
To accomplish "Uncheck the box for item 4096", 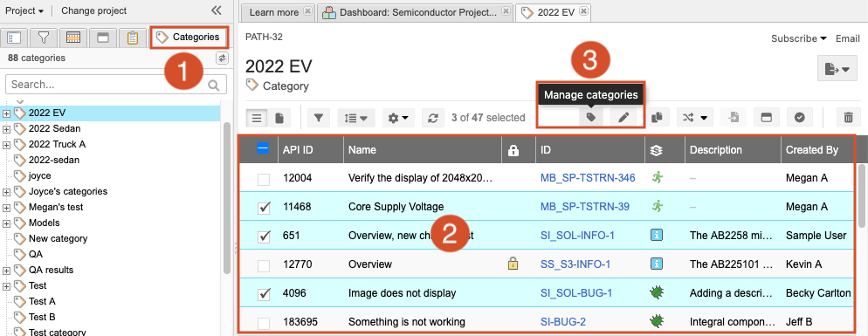I will click(x=264, y=294).
